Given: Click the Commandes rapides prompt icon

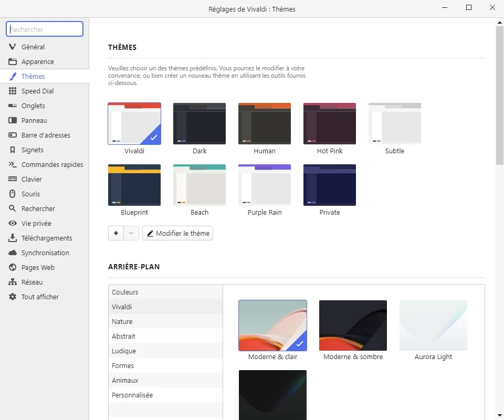Looking at the screenshot, I should [x=13, y=164].
